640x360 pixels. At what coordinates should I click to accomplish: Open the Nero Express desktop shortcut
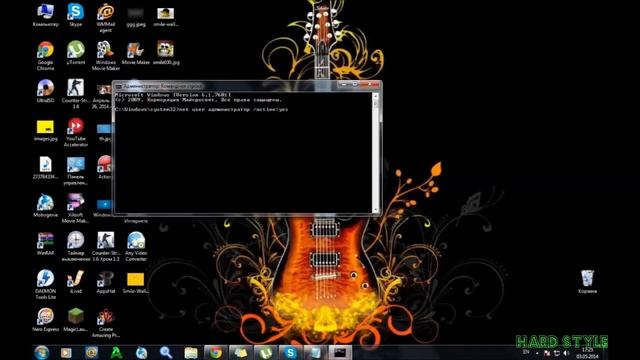(x=45, y=320)
